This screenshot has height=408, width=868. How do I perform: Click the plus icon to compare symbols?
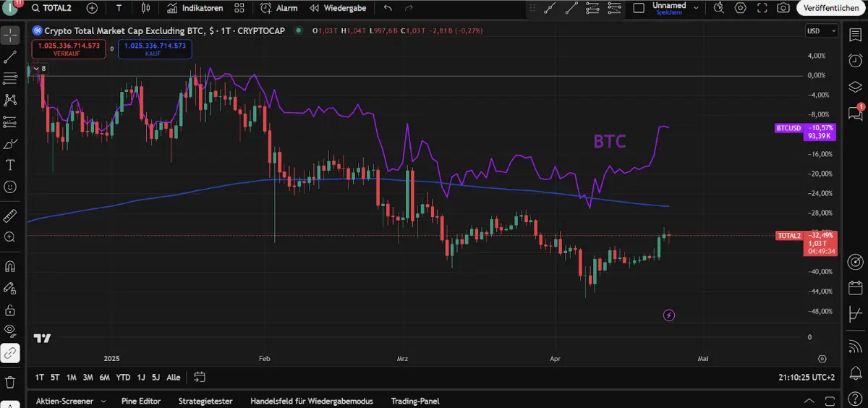(x=92, y=8)
